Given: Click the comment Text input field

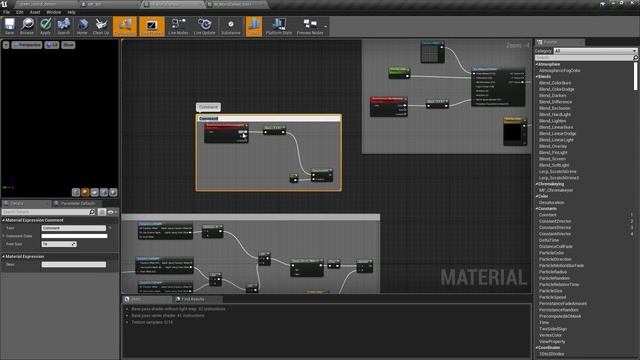Looking at the screenshot, I should point(73,228).
